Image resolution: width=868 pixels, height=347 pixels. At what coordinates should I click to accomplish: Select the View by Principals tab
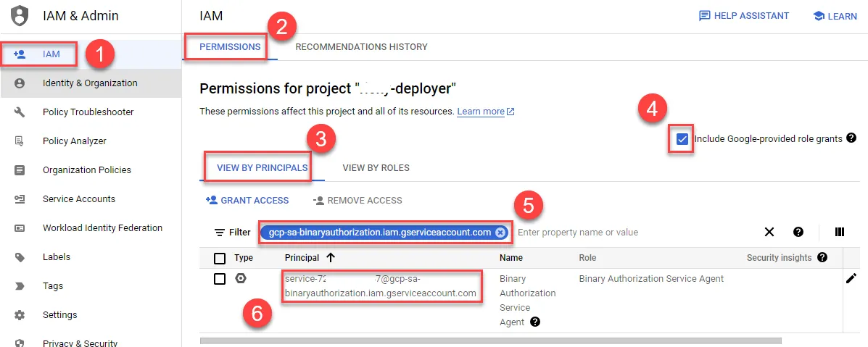[262, 167]
